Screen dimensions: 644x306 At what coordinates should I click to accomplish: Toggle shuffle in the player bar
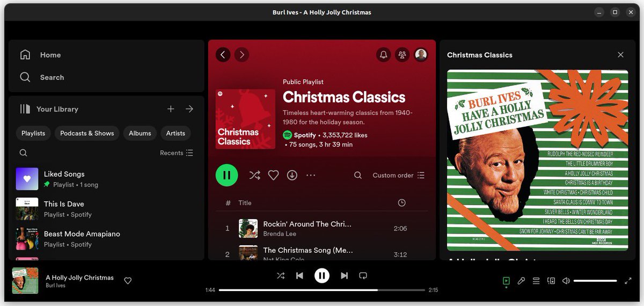(x=281, y=275)
